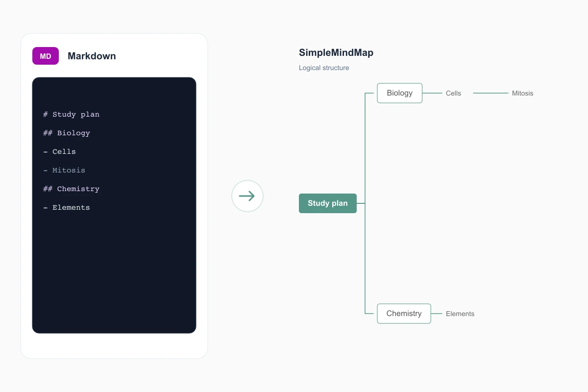The width and height of the screenshot is (588, 392).
Task: Click the Cells child node
Action: (x=453, y=93)
